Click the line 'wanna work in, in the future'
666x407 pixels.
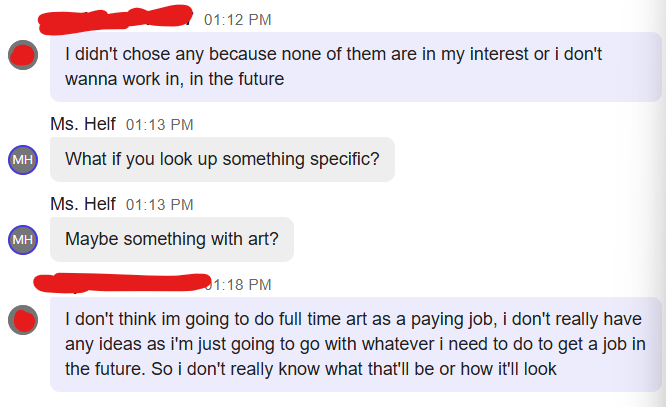[x=175, y=78]
